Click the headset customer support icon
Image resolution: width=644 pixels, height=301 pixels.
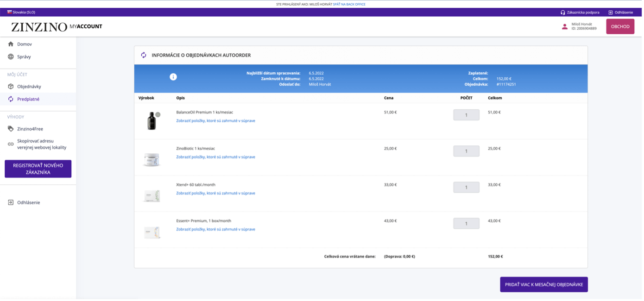[563, 13]
